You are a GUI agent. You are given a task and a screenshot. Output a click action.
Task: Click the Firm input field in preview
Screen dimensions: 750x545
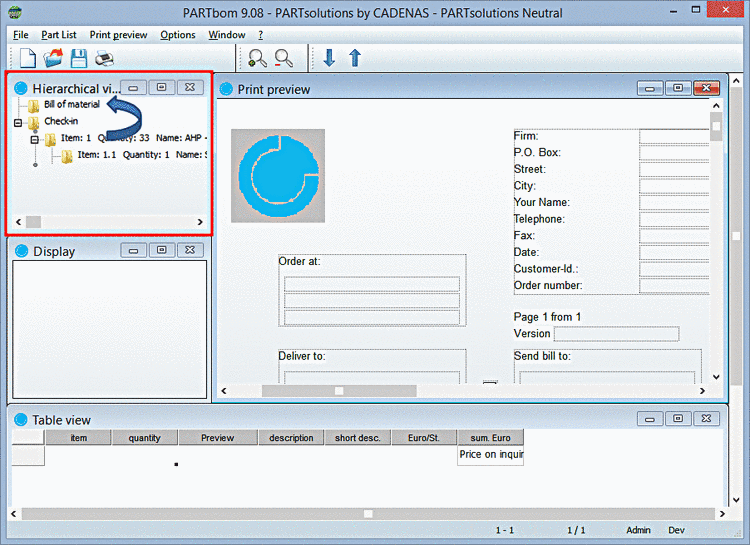674,136
